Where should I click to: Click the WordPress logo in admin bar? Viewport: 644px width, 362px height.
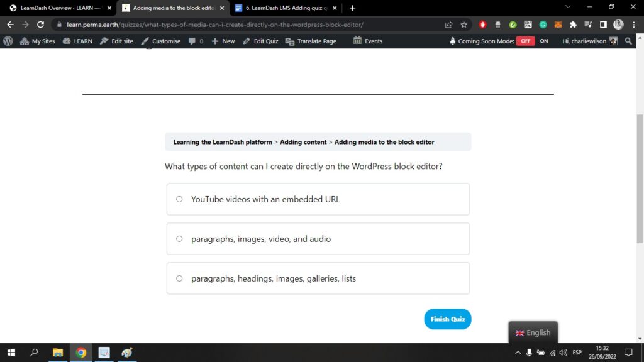(x=8, y=41)
